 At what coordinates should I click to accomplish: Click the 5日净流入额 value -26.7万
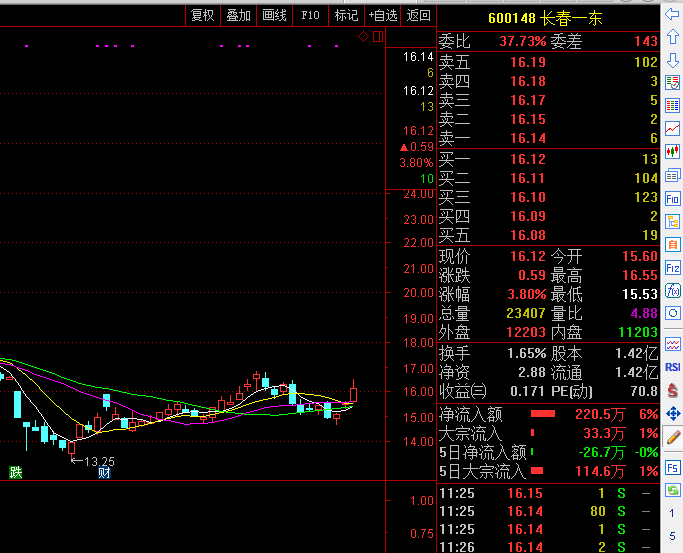tap(602, 452)
